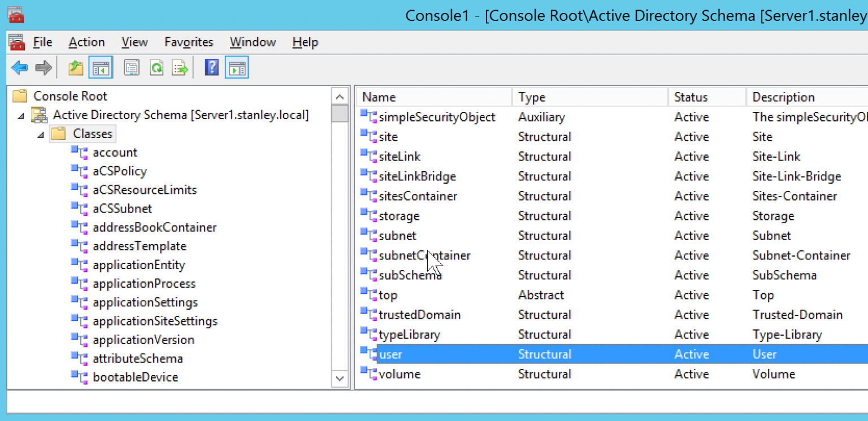868x421 pixels.
Task: Open the Favorites menu
Action: 188,42
